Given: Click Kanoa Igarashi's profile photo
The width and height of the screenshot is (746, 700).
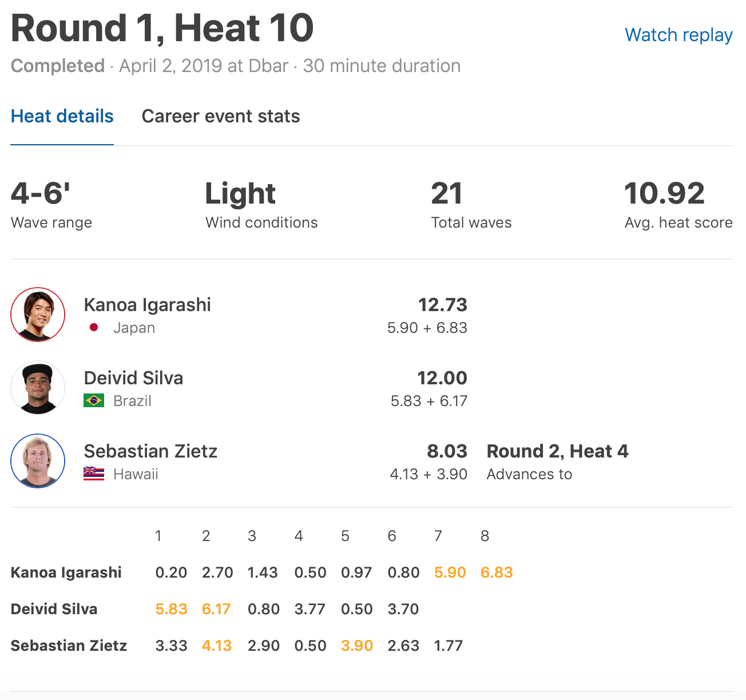Looking at the screenshot, I should (x=38, y=315).
